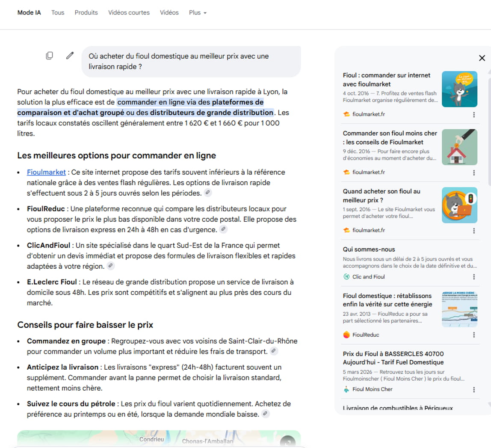491x448 pixels.
Task: Click Fioul Moins Cher site favicon
Action: 346,389
